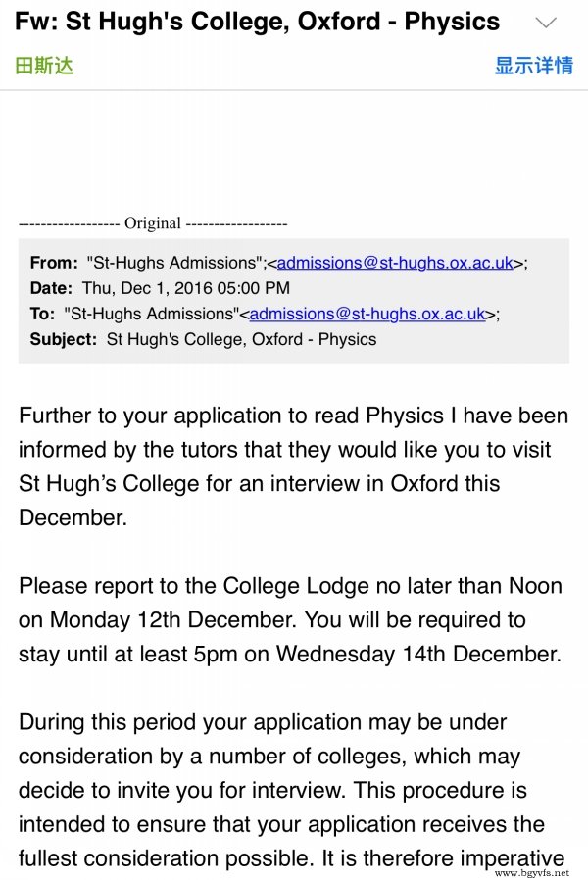Tap the Monday 12th December text
588x880 pixels.
pyautogui.click(x=171, y=620)
